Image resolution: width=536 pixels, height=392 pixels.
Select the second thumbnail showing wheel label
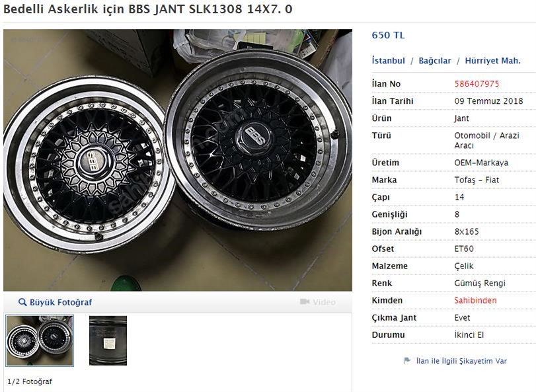tap(108, 340)
